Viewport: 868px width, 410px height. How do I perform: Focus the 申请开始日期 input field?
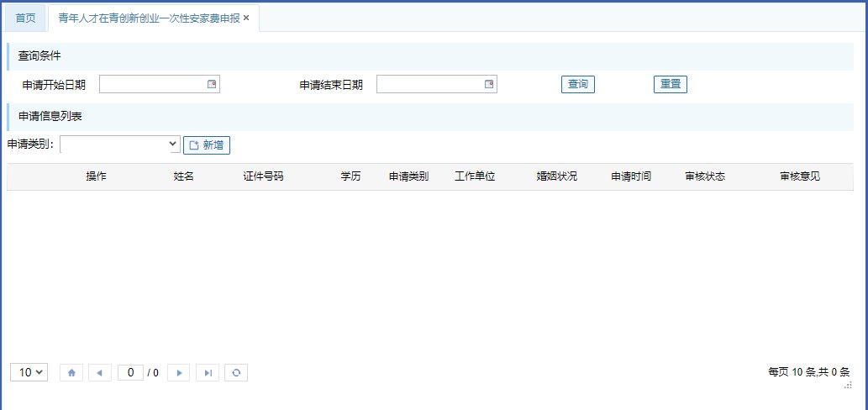[x=160, y=85]
